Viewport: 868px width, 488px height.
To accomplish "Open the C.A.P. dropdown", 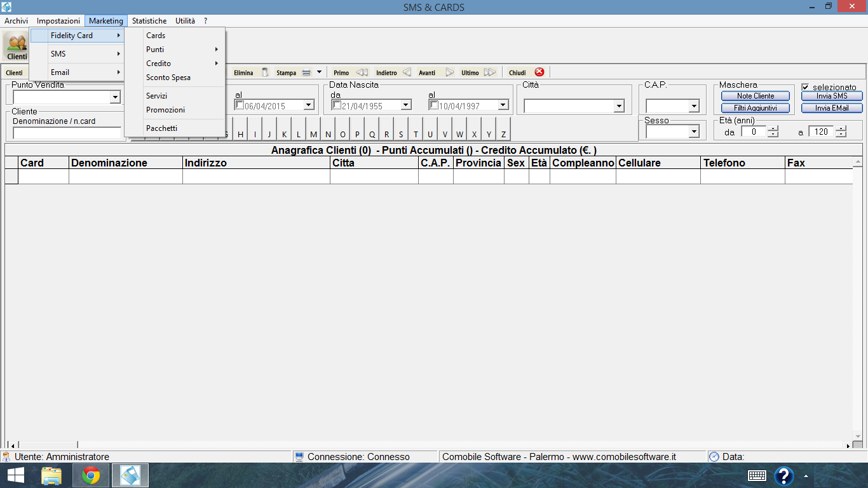I will 694,106.
